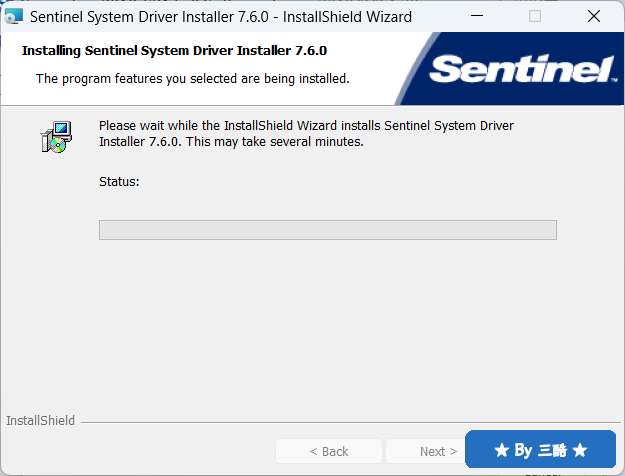Close the InstallShield Wizard window
625x476 pixels.
point(594,16)
